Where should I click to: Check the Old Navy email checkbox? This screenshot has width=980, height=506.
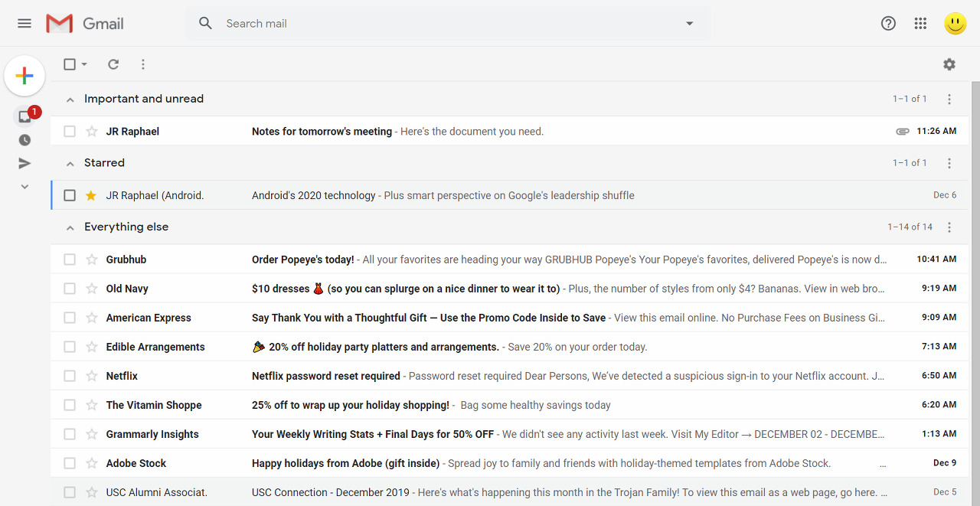click(70, 289)
